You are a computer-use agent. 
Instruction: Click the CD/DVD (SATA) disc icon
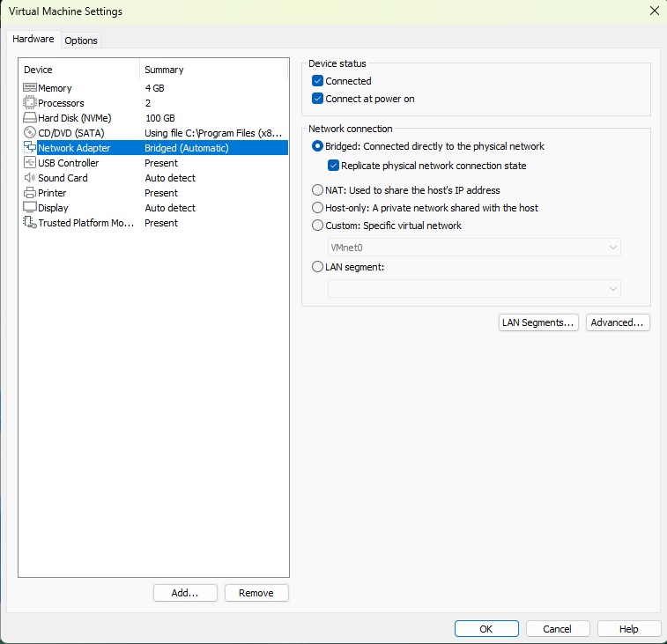tap(29, 133)
